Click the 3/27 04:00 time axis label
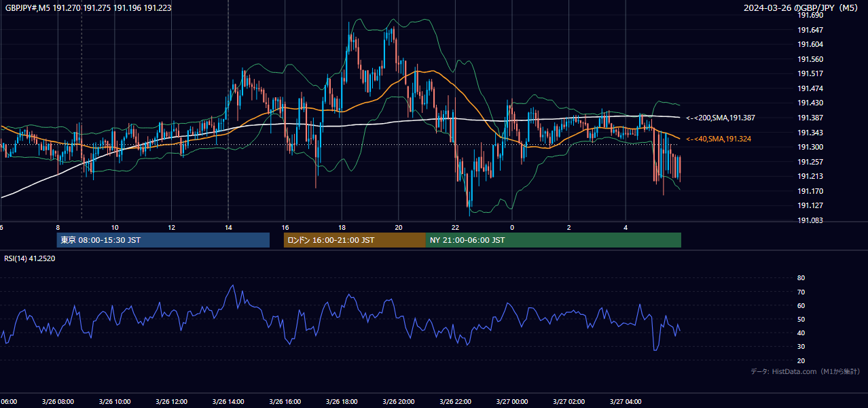868x408 pixels. point(625,402)
